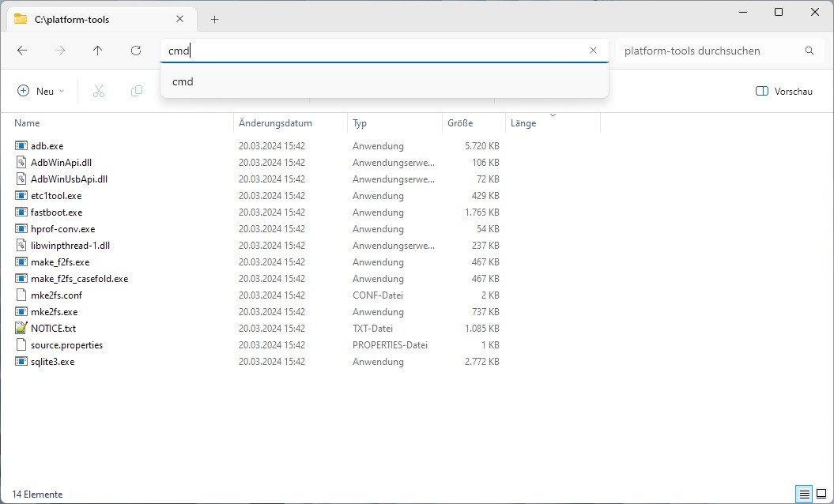Switch to large thumbnails view icon
Viewport: 834px width, 504px height.
click(x=821, y=495)
